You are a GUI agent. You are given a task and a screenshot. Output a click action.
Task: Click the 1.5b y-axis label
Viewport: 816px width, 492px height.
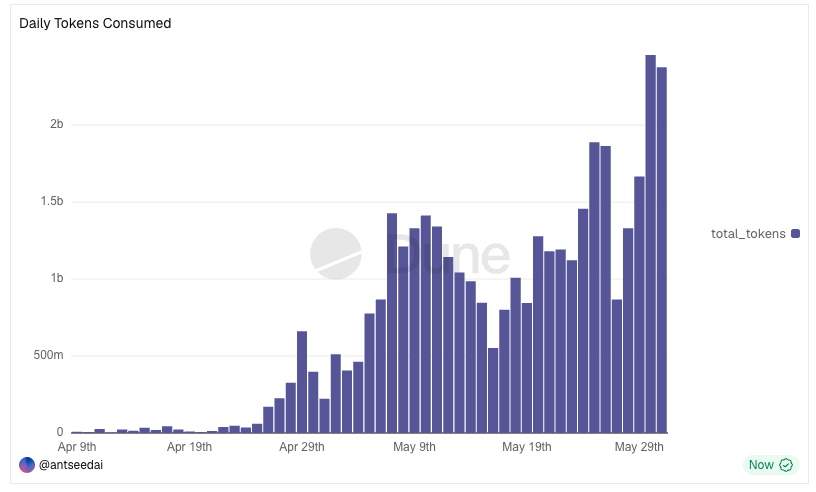coord(52,201)
